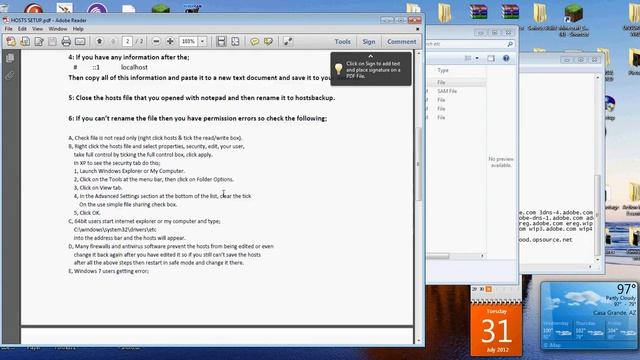Click the Create PDF online toolbar icon
Image resolution: width=640 pixels, height=360 pixels.
pyautogui.click(x=11, y=42)
